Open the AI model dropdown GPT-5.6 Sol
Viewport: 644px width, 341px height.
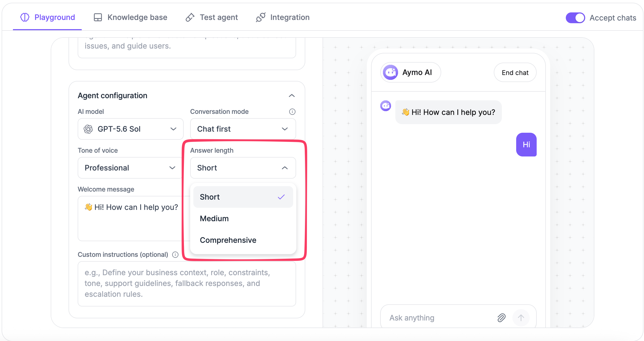coord(131,129)
